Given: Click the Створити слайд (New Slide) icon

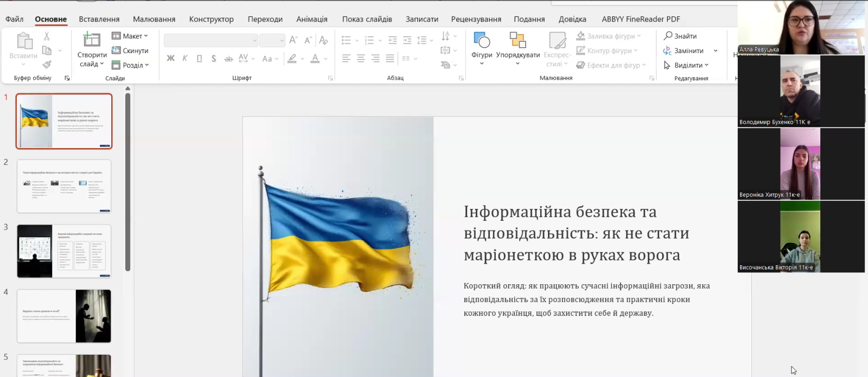Looking at the screenshot, I should (x=91, y=40).
